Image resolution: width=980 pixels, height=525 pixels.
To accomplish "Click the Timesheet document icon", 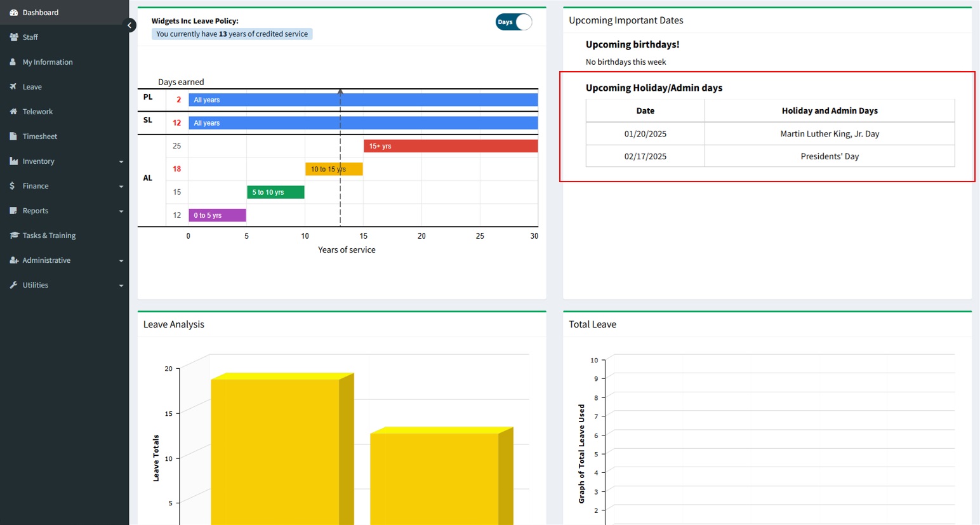I will pyautogui.click(x=13, y=136).
